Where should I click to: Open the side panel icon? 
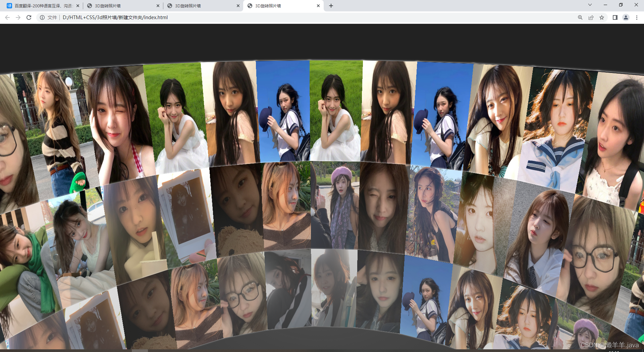click(615, 17)
